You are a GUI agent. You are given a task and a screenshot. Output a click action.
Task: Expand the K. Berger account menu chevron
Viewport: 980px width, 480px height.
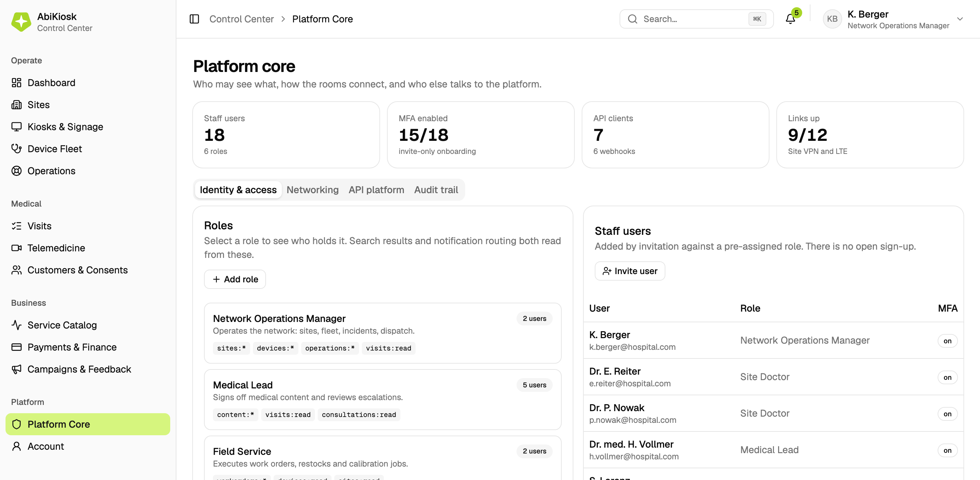pos(960,19)
